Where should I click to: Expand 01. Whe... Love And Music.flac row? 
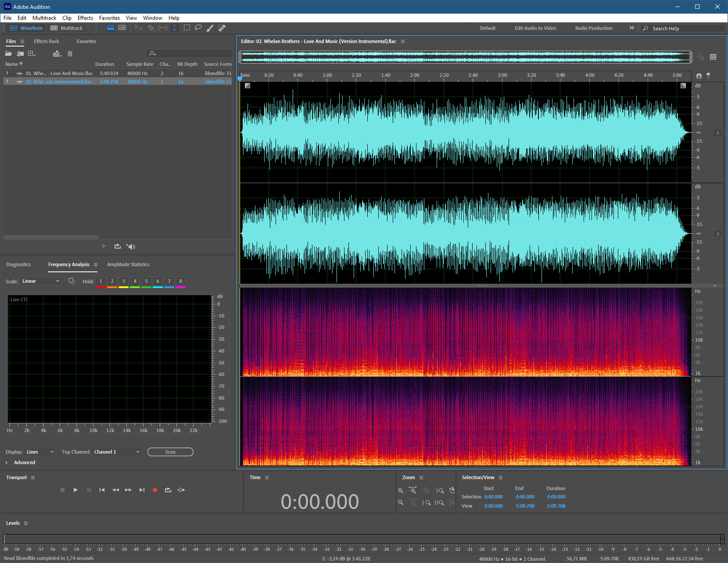(7, 73)
